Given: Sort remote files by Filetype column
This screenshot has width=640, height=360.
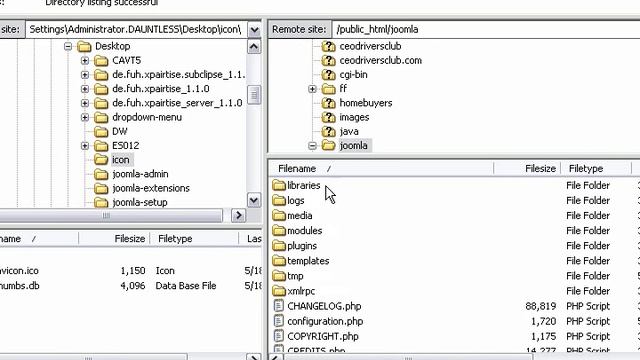Looking at the screenshot, I should [596, 169].
